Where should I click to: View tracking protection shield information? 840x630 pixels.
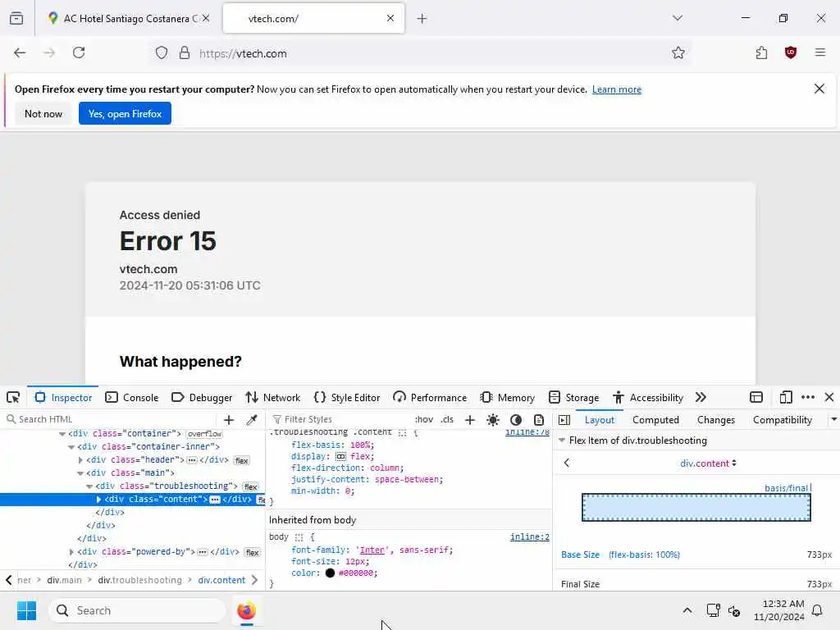pos(162,52)
